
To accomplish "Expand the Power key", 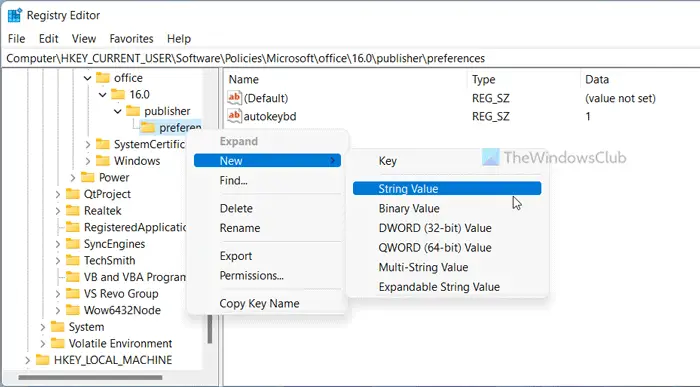I will point(73,177).
